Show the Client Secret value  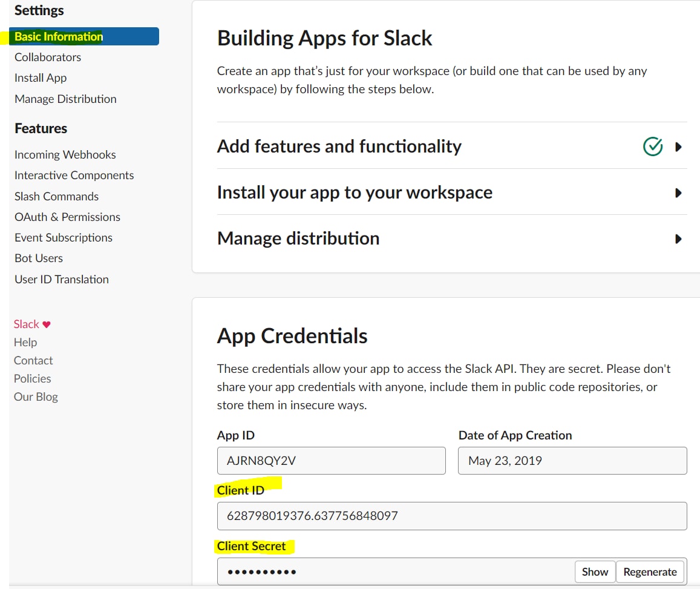tap(595, 571)
